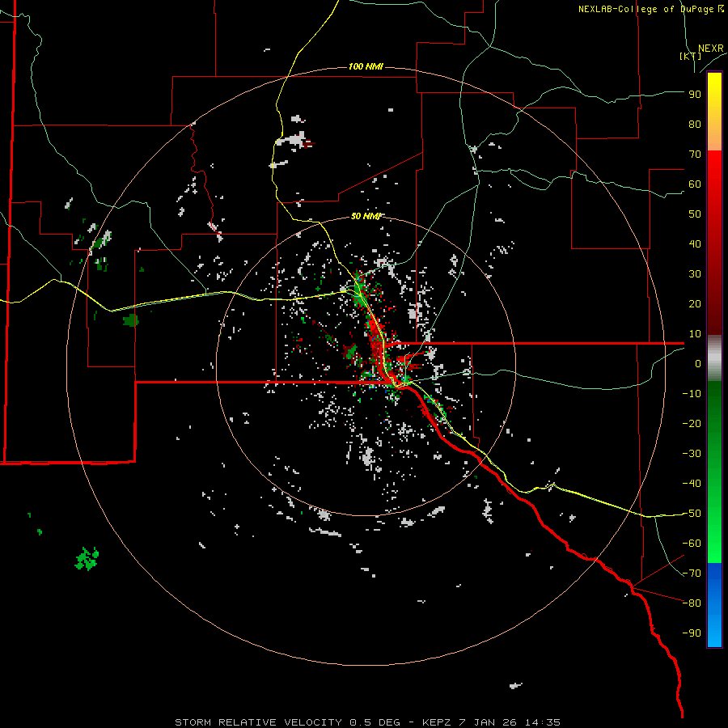Click the 60 value on the velocity scale
The height and width of the screenshot is (728, 728).
pyautogui.click(x=695, y=184)
